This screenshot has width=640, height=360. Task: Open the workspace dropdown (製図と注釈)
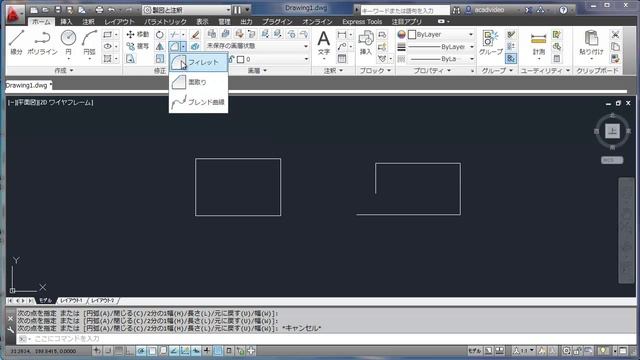(187, 10)
